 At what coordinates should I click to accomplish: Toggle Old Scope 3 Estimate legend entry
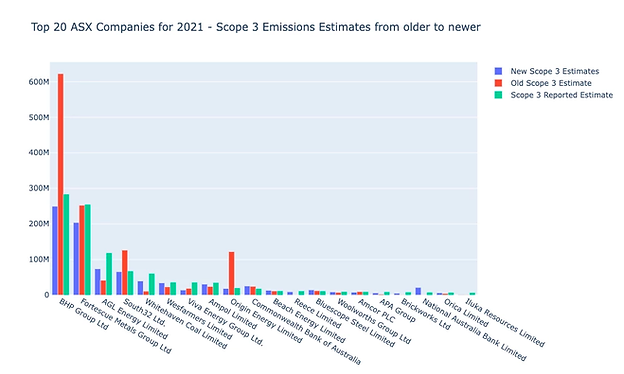[x=543, y=83]
